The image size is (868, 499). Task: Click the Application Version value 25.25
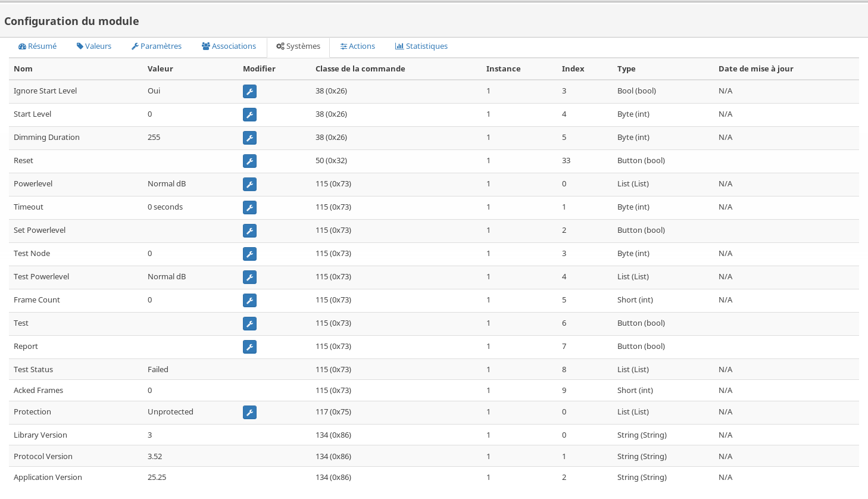(157, 478)
